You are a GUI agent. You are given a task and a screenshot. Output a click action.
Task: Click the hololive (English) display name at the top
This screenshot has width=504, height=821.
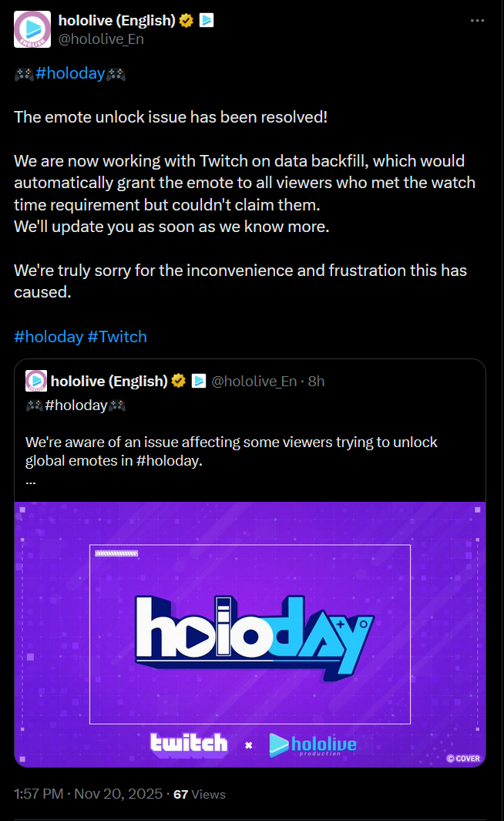click(x=116, y=21)
